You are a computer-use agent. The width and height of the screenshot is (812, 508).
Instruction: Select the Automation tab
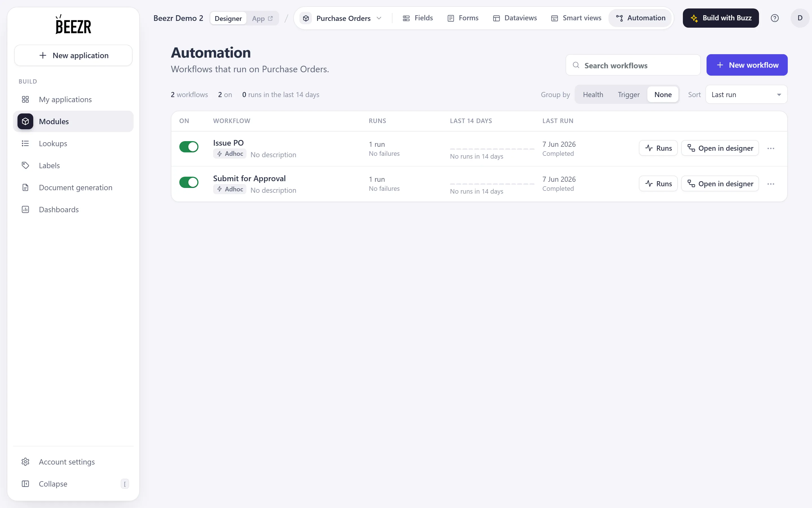641,18
